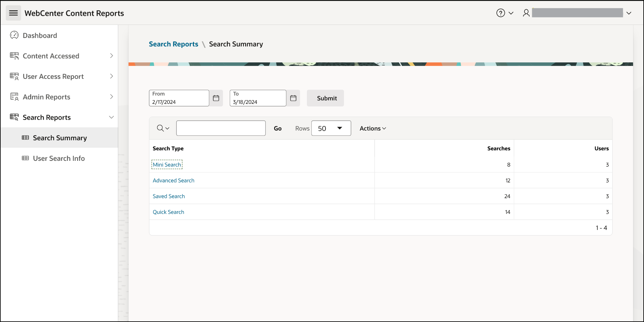Click Advanced Search searches value 12
Image resolution: width=644 pixels, height=322 pixels.
coord(508,180)
